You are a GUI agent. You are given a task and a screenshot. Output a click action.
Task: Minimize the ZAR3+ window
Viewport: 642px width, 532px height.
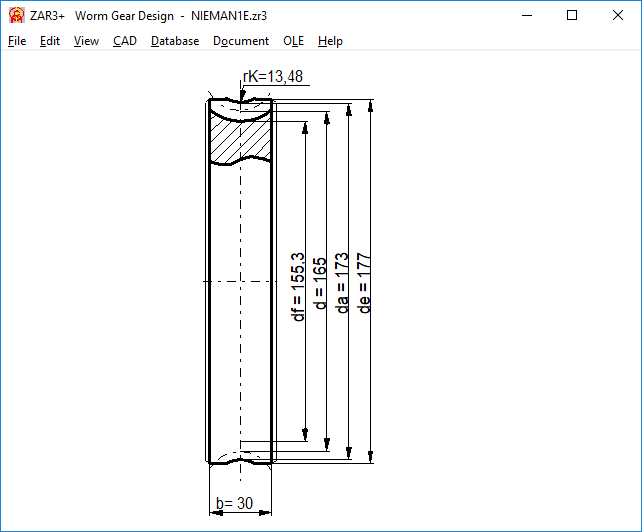(x=526, y=16)
